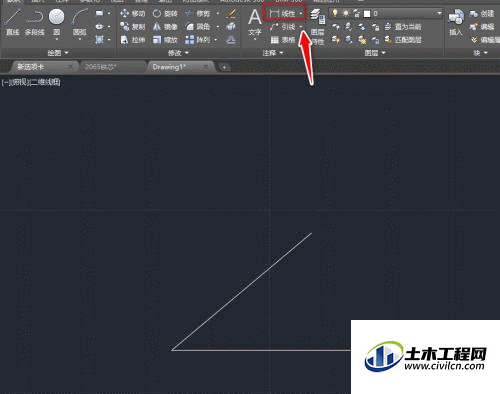Click the Leader (引线) tool

(282, 27)
